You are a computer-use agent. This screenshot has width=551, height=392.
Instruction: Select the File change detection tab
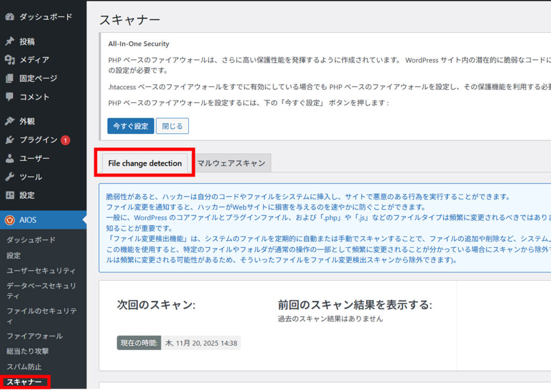pyautogui.click(x=145, y=163)
